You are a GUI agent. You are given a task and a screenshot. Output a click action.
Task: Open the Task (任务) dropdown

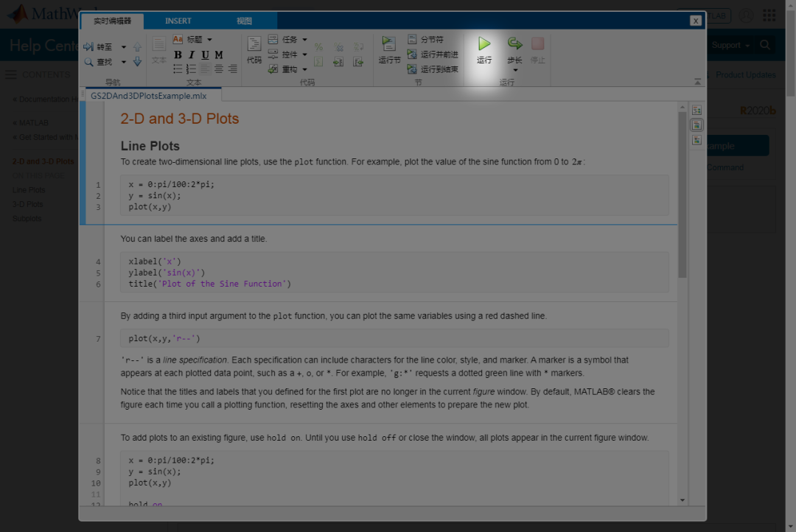pyautogui.click(x=304, y=39)
